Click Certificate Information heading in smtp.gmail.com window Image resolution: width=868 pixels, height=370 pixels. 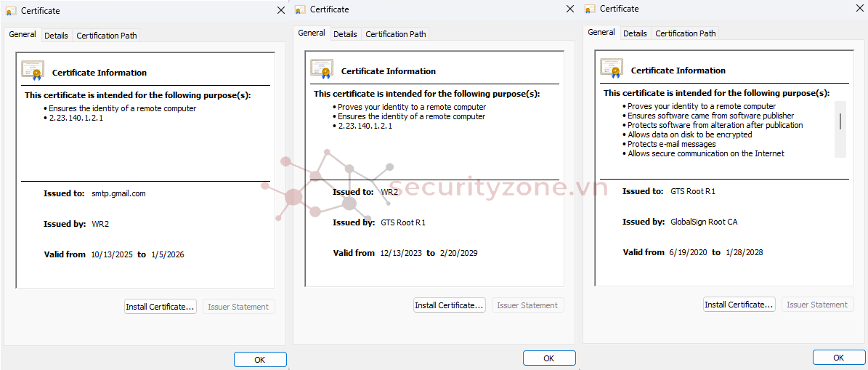(99, 73)
